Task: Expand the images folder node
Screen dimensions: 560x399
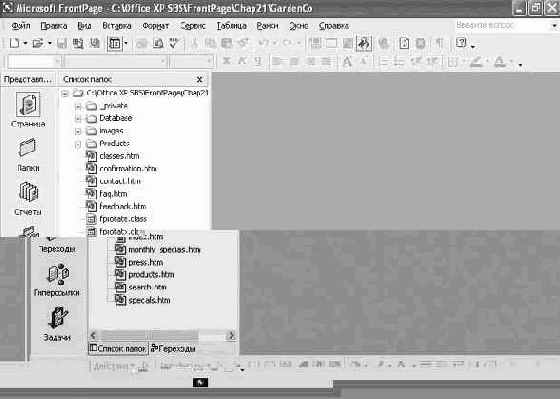Action: [x=78, y=131]
